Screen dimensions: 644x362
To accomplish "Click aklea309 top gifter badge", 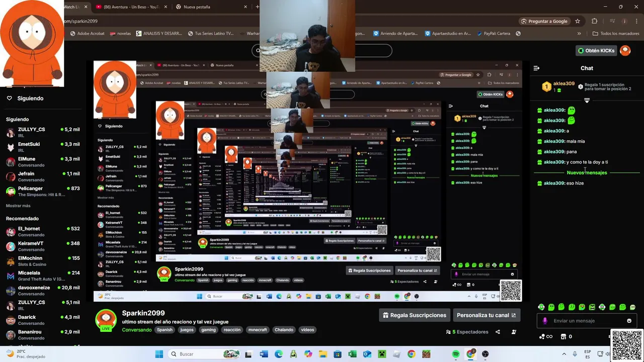I will click(x=546, y=86).
